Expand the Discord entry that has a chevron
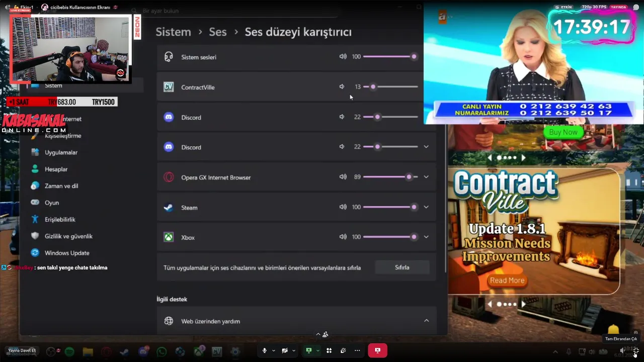This screenshot has height=362, width=644. [426, 147]
